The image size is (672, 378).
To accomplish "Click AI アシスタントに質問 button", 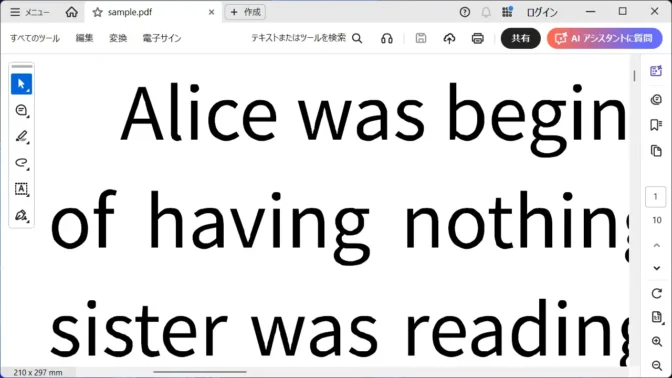I will [604, 38].
